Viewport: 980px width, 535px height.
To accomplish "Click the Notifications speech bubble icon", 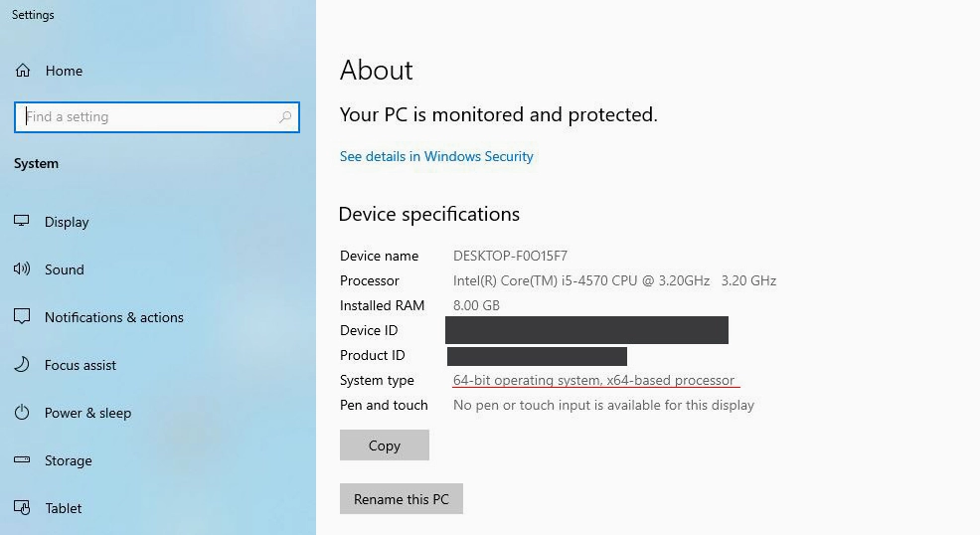I will click(22, 317).
